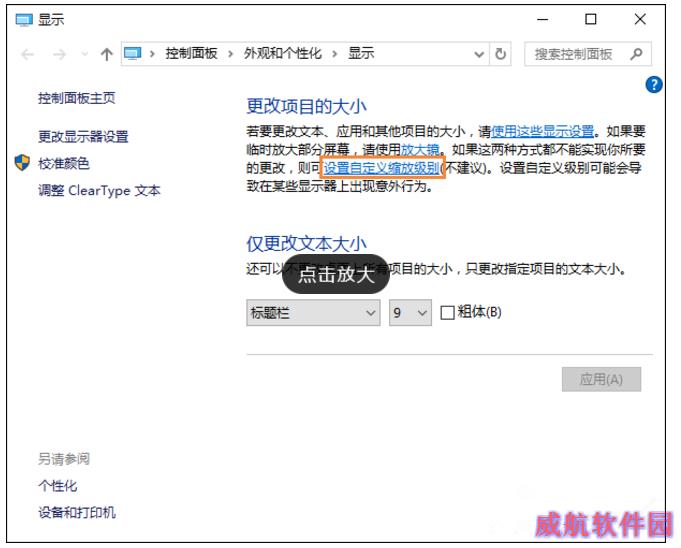Image resolution: width=681 pixels, height=548 pixels.
Task: Close the 显示 window
Action: (640, 20)
